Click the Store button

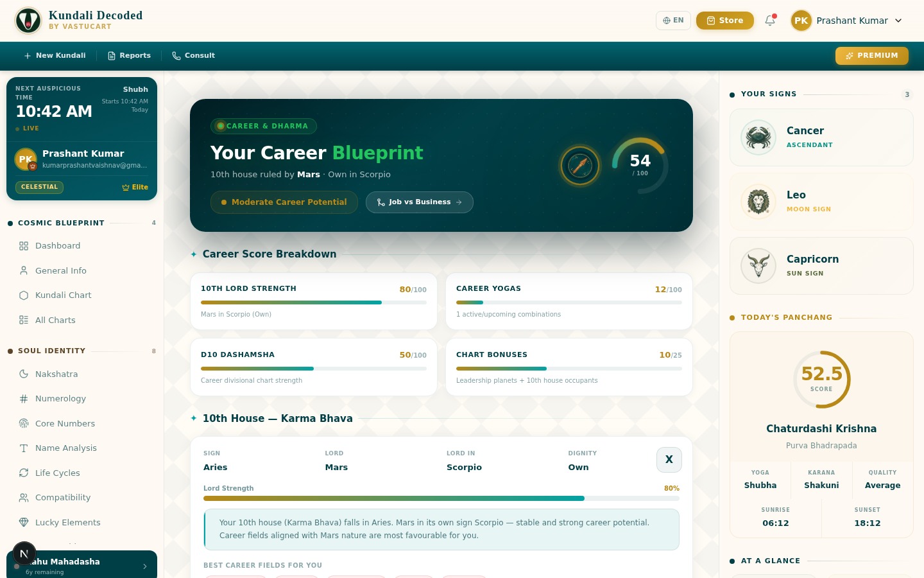pyautogui.click(x=724, y=21)
